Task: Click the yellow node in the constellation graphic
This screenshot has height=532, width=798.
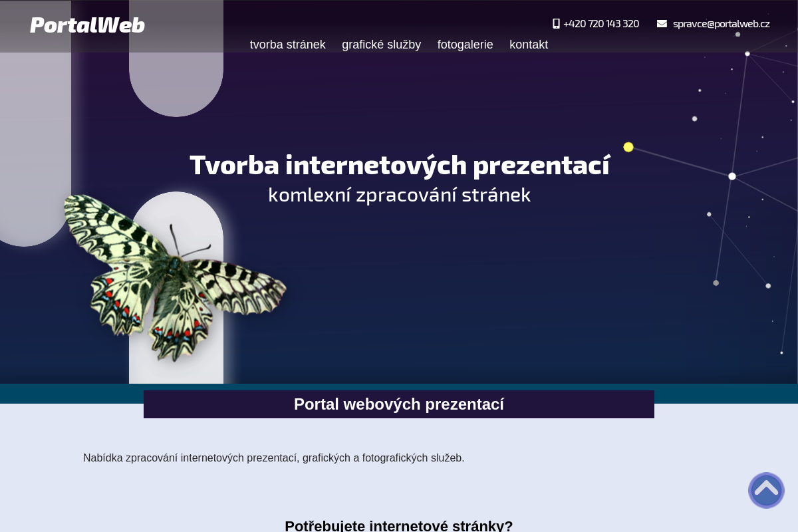Action: 628,146
